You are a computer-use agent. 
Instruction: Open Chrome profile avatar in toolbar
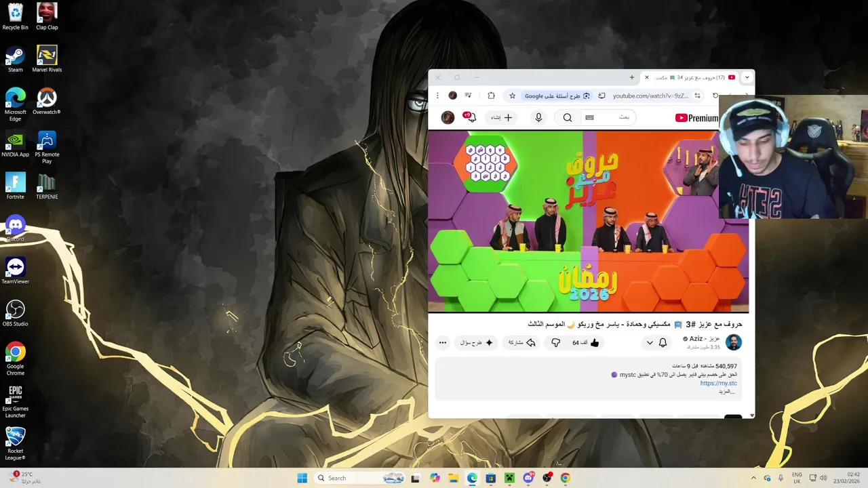click(x=452, y=96)
